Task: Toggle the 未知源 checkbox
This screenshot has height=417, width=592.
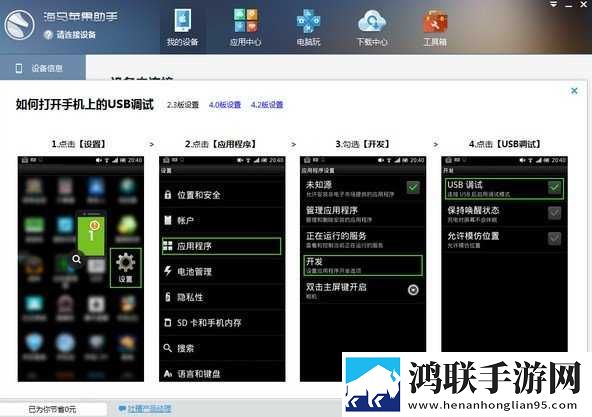Action: point(413,187)
